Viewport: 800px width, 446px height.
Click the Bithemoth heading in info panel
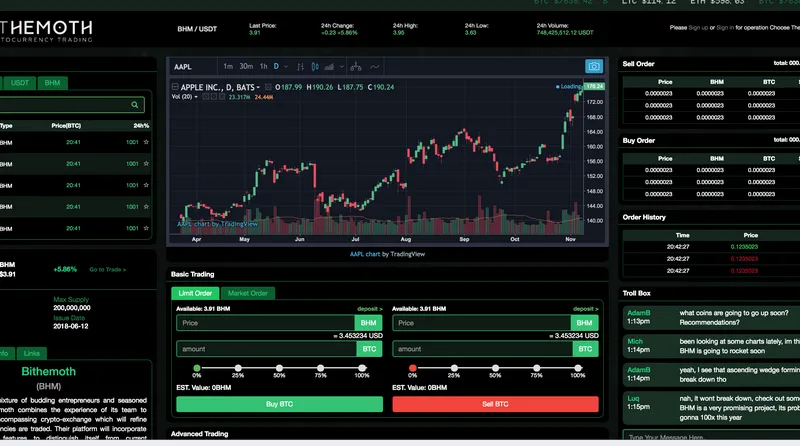[48, 371]
